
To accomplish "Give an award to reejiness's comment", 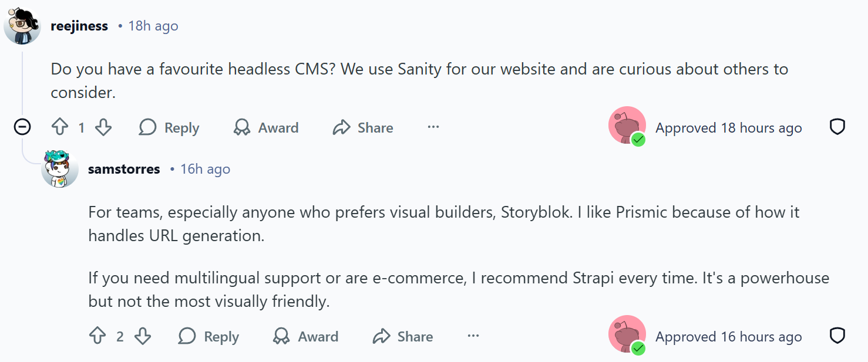I will click(266, 127).
